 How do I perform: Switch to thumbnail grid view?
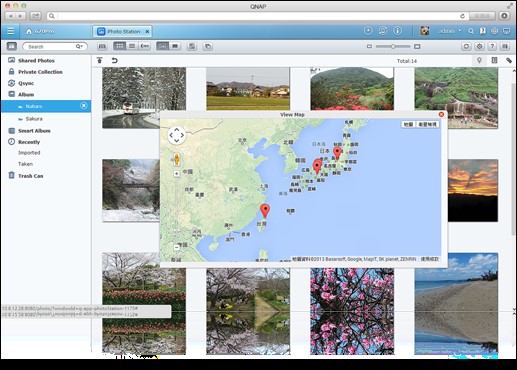point(119,46)
